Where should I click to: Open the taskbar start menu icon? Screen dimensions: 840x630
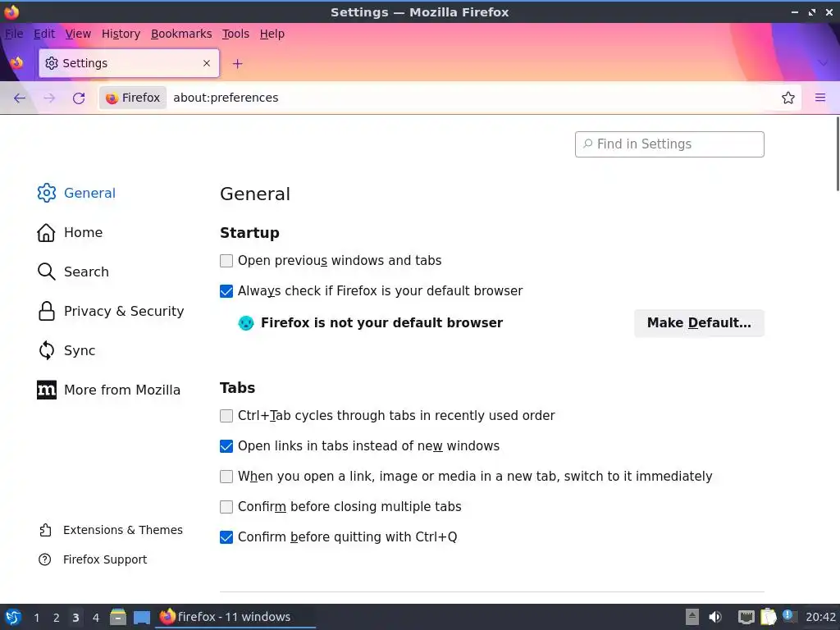click(13, 617)
